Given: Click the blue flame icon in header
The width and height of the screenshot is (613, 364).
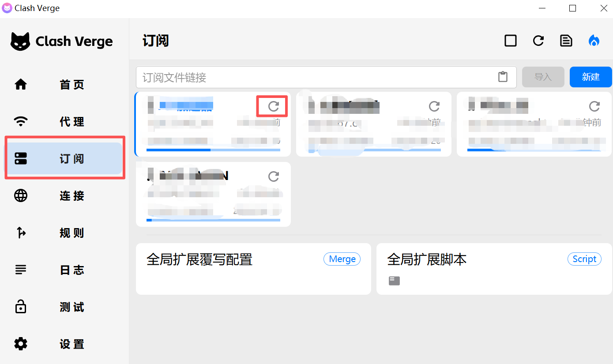Looking at the screenshot, I should (594, 41).
